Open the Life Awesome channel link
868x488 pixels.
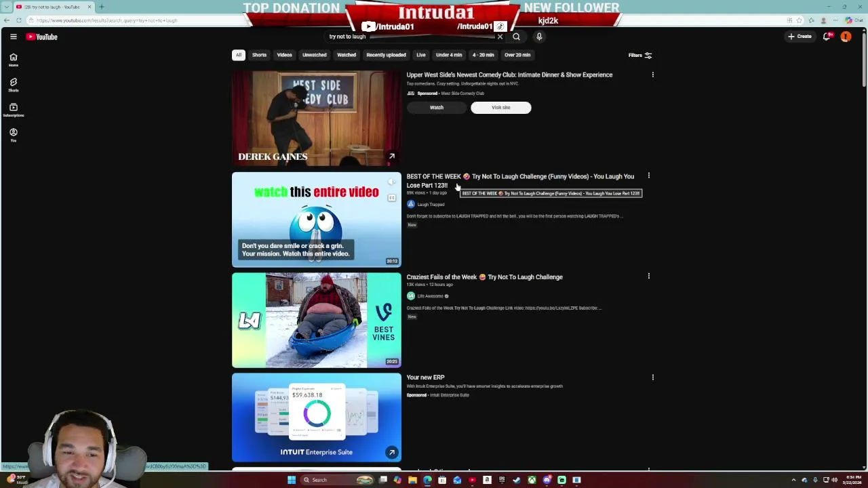click(x=430, y=296)
